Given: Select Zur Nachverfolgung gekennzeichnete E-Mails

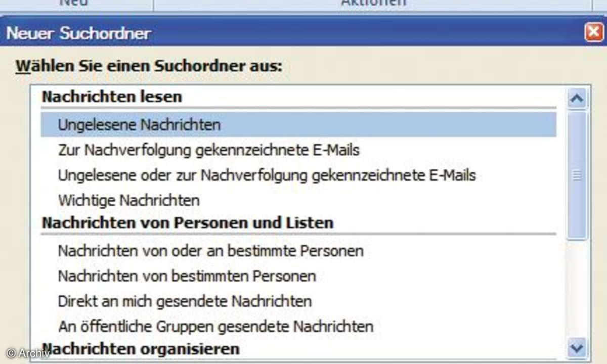Looking at the screenshot, I should click(208, 150).
